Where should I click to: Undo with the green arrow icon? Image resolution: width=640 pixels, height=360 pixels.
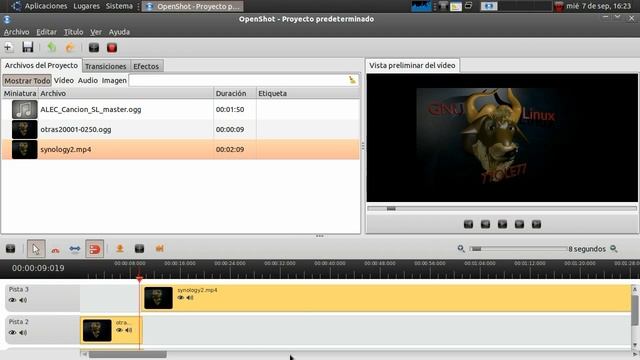pos(51,47)
